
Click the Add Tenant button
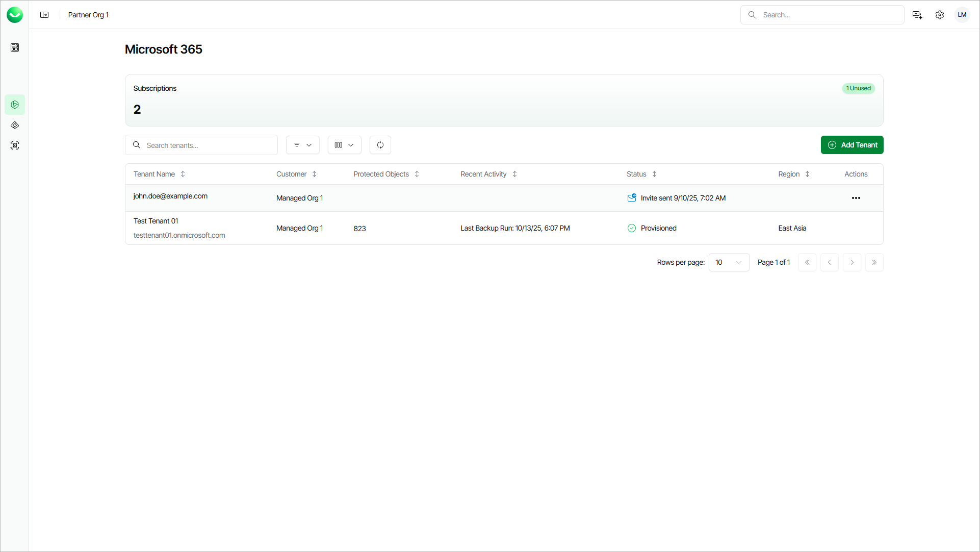[x=852, y=145]
